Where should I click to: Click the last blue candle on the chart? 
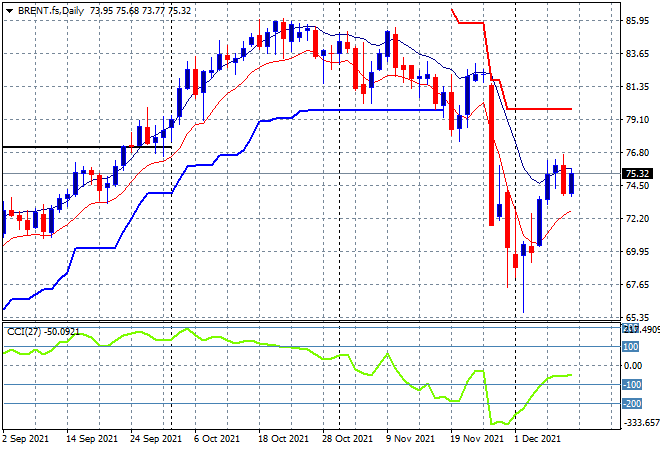[x=572, y=184]
